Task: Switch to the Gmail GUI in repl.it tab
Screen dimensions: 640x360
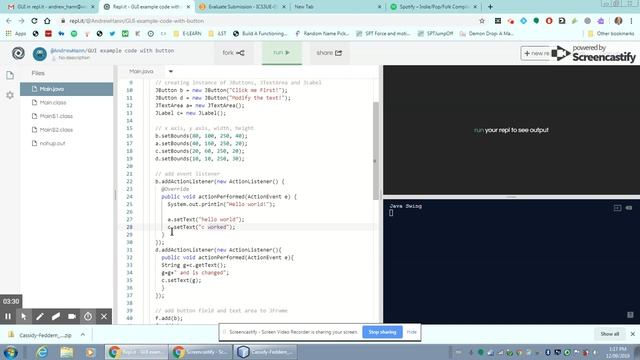Action: (x=51, y=7)
